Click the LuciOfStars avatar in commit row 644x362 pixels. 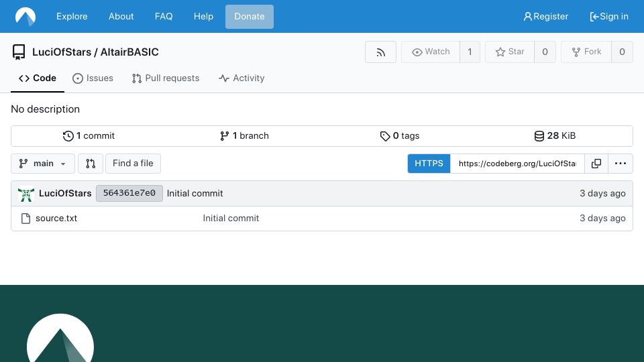pos(26,194)
